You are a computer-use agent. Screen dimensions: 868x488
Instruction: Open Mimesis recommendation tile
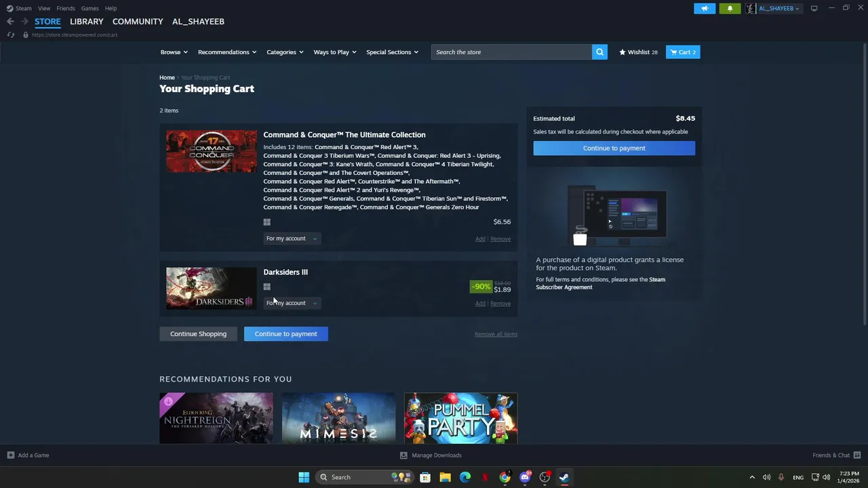[338, 418]
